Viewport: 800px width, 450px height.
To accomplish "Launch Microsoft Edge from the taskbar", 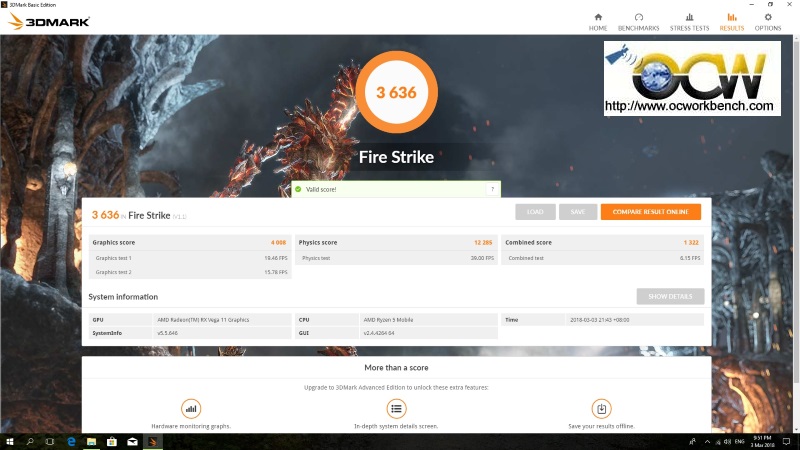I will click(71, 442).
